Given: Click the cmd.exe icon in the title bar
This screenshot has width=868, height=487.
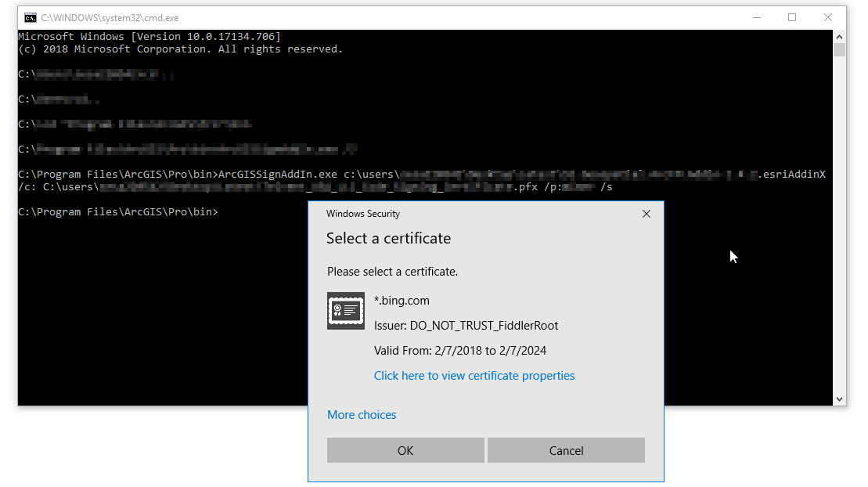Looking at the screenshot, I should click(x=29, y=16).
